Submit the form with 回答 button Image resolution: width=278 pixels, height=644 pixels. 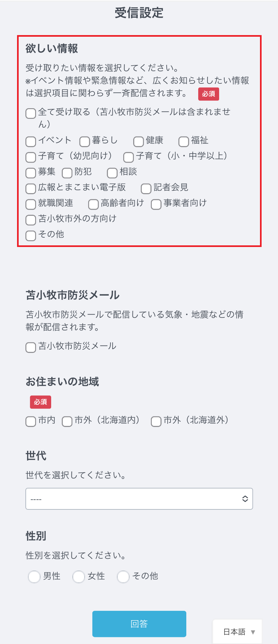(139, 624)
